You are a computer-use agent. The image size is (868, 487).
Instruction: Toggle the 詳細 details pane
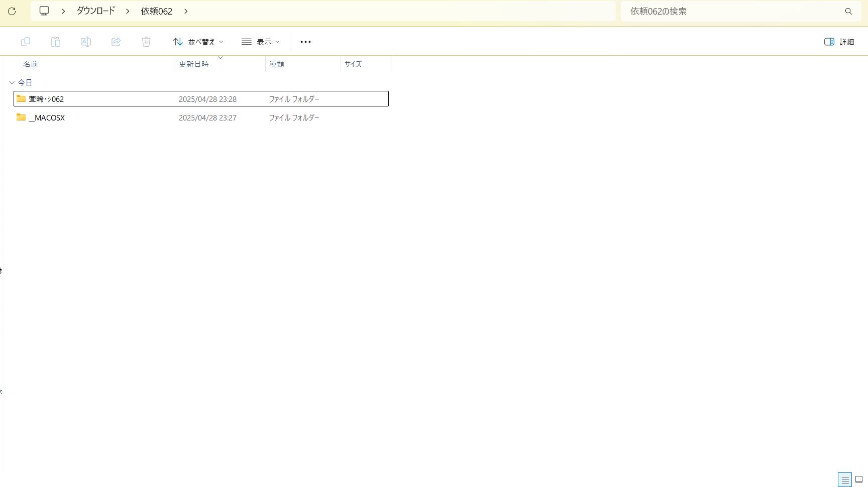coord(839,42)
